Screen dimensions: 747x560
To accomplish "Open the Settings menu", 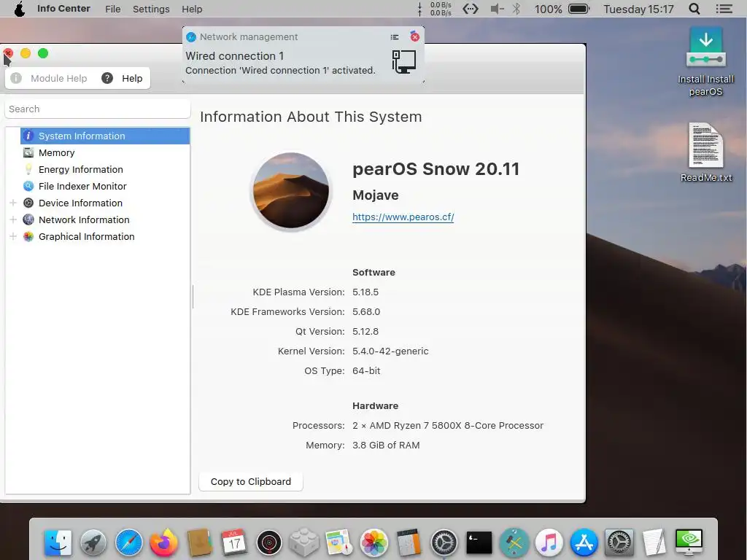I will tap(151, 9).
